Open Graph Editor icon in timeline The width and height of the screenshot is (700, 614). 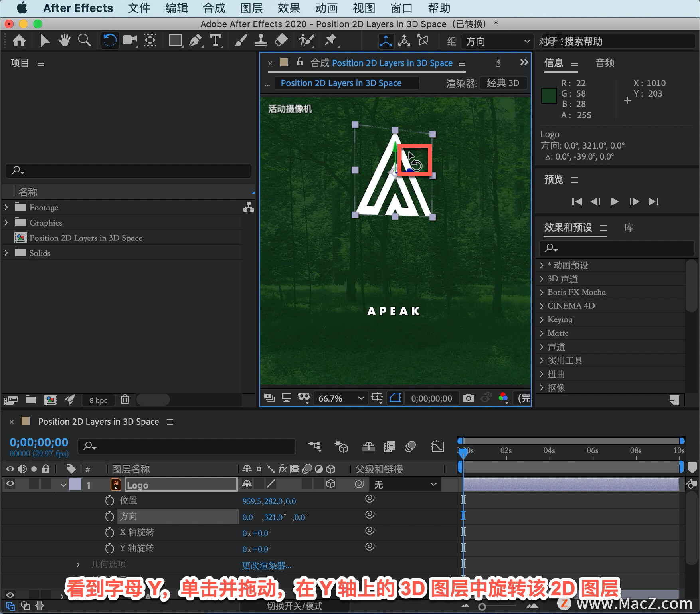pyautogui.click(x=437, y=446)
